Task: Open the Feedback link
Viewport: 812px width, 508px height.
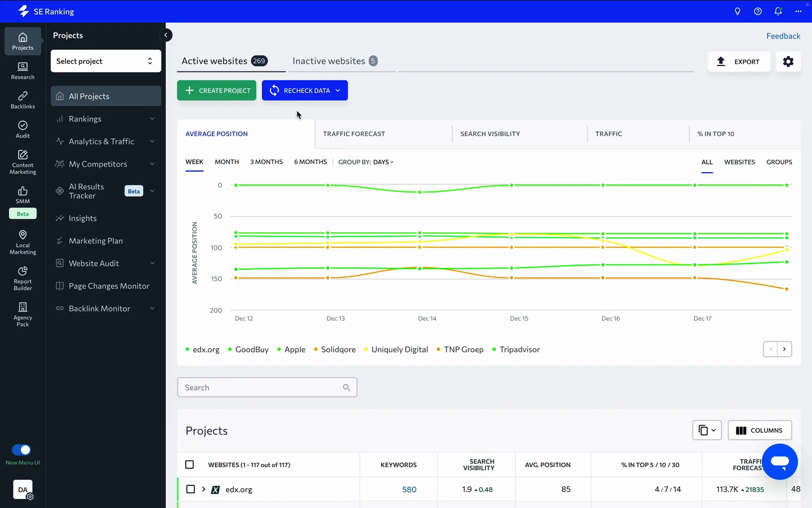Action: click(783, 36)
